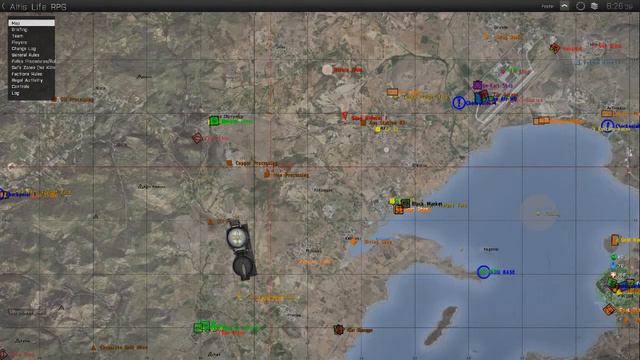Viewport: 640px width, 360px height.
Task: Click the red shield marker in north center
Action: (344, 116)
